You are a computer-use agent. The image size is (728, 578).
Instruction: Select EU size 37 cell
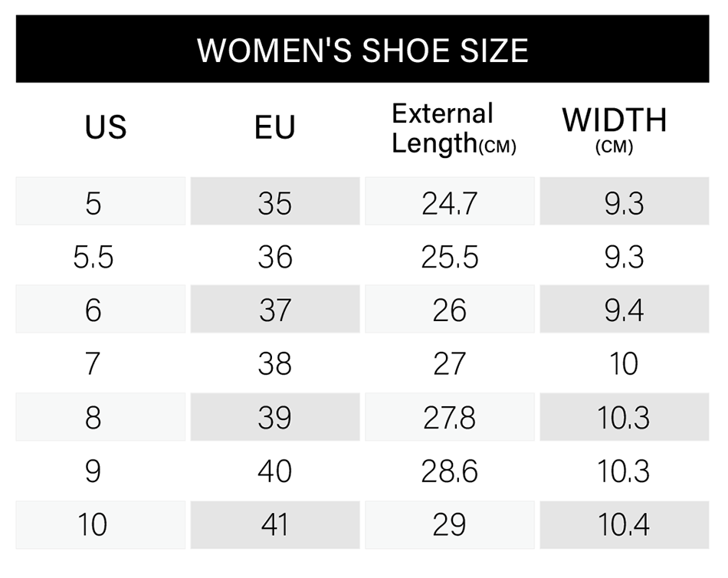click(275, 309)
